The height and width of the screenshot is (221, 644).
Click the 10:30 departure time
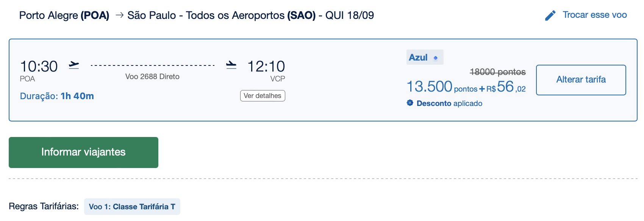click(x=39, y=67)
